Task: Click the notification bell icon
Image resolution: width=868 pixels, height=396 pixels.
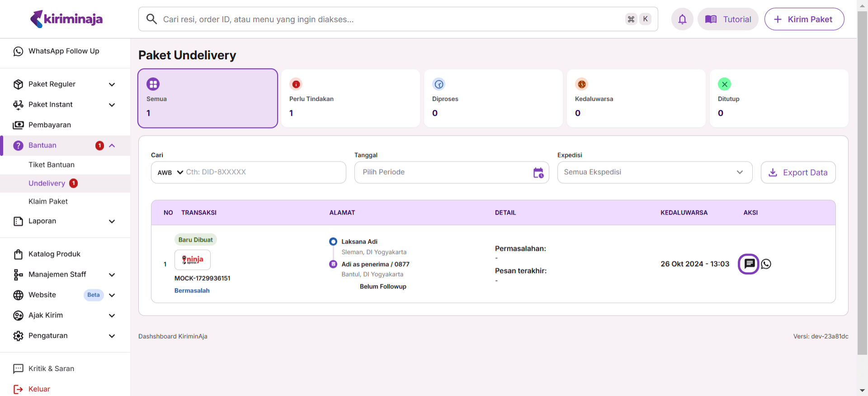Action: 682,19
